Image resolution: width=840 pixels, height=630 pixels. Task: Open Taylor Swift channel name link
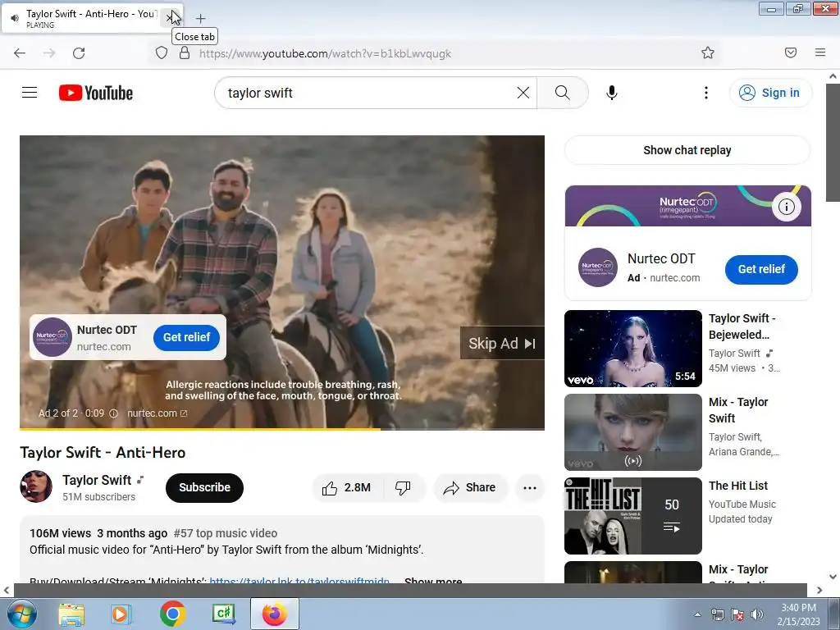(97, 480)
